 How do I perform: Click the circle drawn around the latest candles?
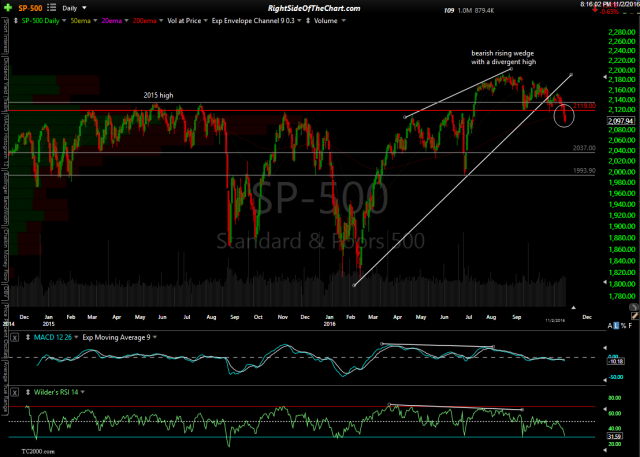pos(564,115)
